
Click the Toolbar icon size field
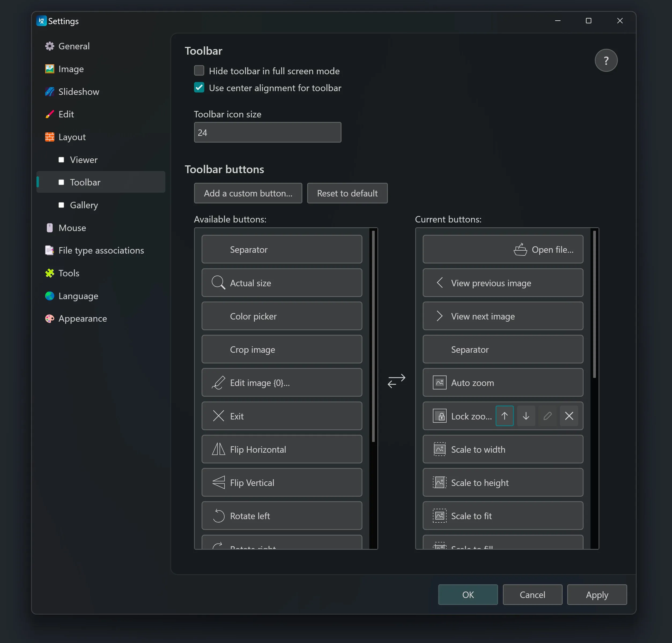click(268, 133)
